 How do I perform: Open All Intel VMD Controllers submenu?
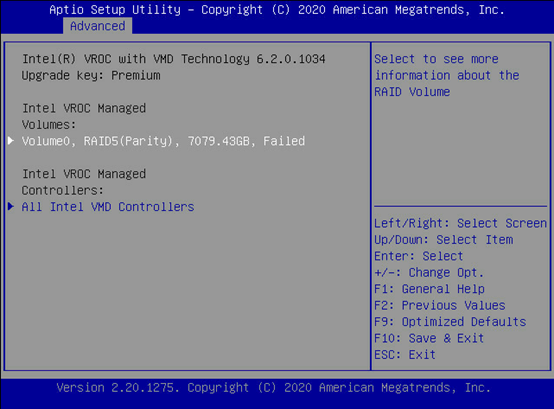point(108,207)
